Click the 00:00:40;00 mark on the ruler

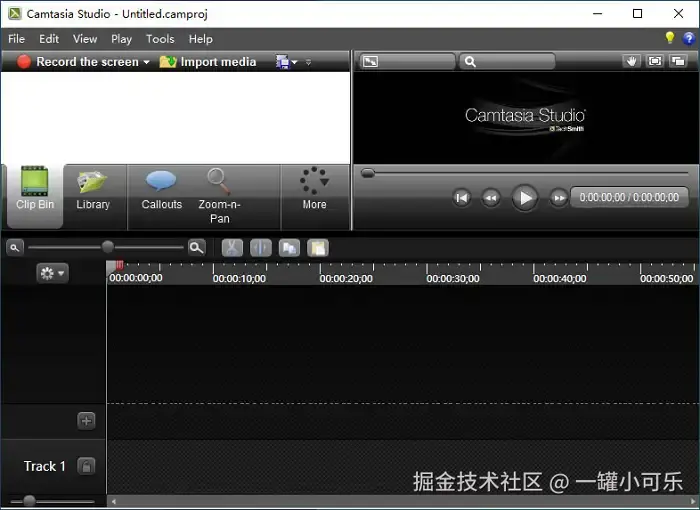pos(560,278)
